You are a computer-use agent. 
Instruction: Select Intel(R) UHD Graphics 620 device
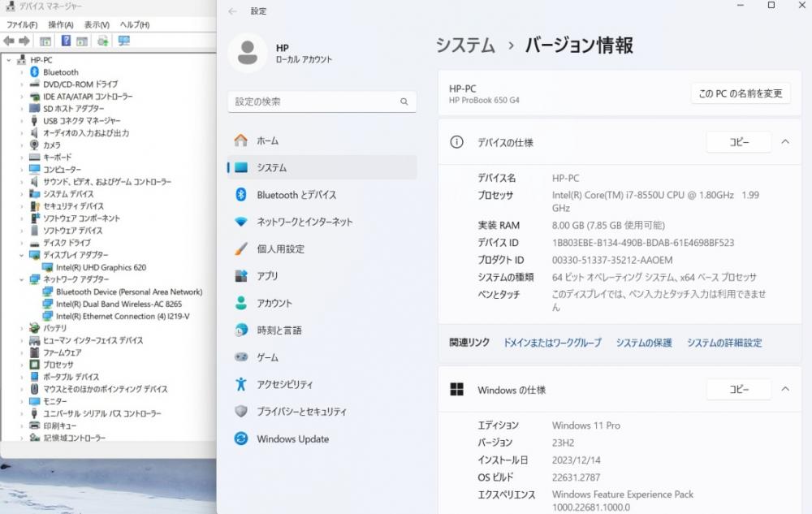pyautogui.click(x=101, y=267)
